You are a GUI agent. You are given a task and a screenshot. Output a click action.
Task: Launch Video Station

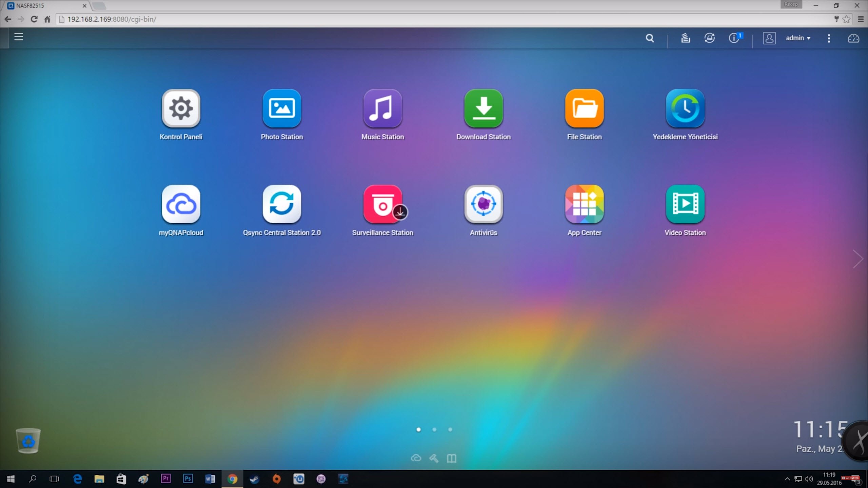click(x=685, y=204)
